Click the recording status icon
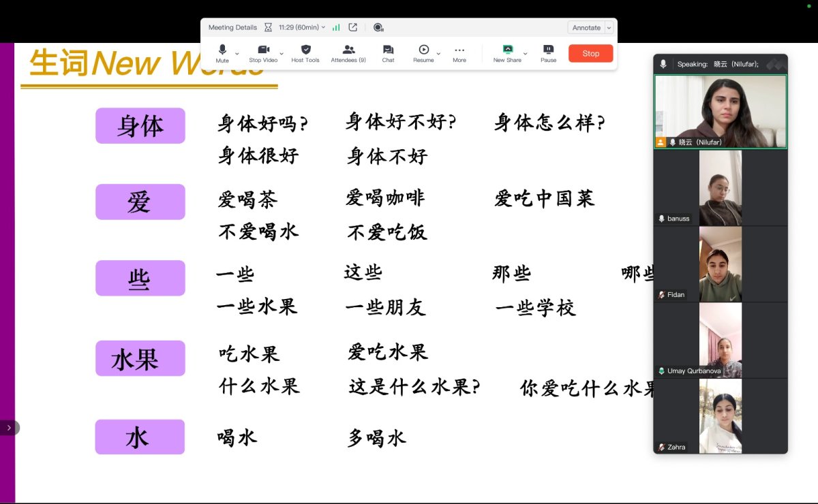The height and width of the screenshot is (504, 818). click(x=378, y=27)
